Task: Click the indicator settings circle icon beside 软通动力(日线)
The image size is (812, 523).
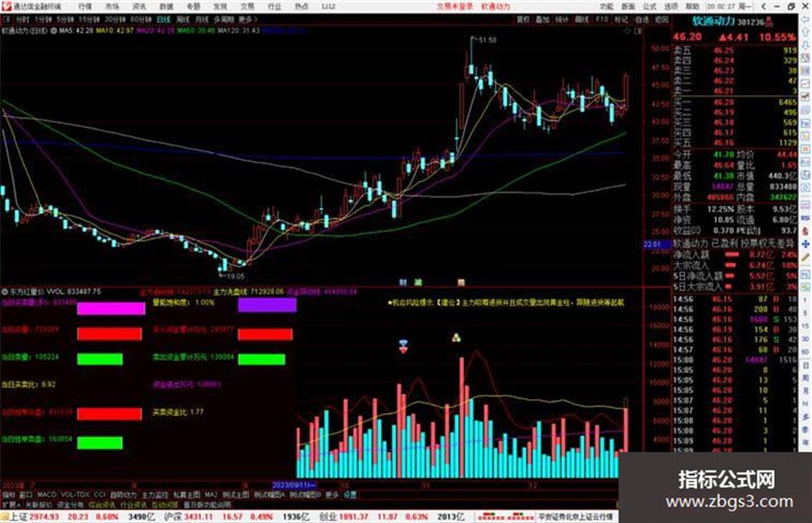Action: pos(54,31)
